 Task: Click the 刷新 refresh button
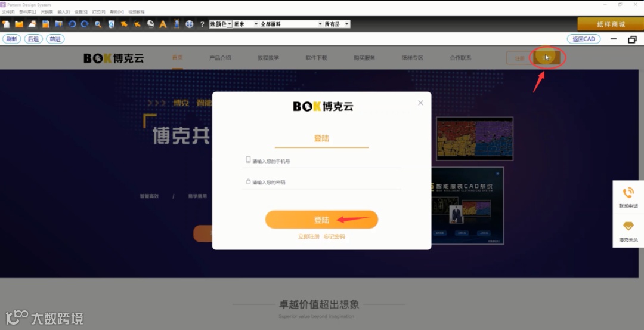(x=11, y=39)
